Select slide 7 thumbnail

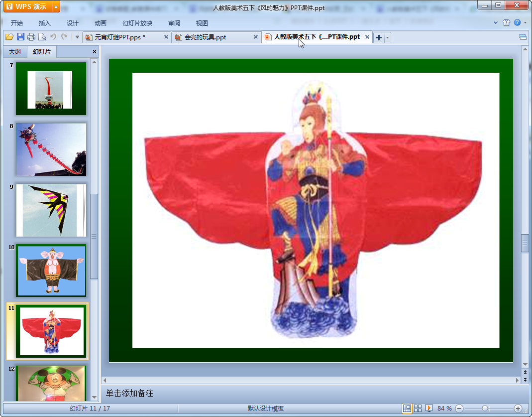coord(51,88)
